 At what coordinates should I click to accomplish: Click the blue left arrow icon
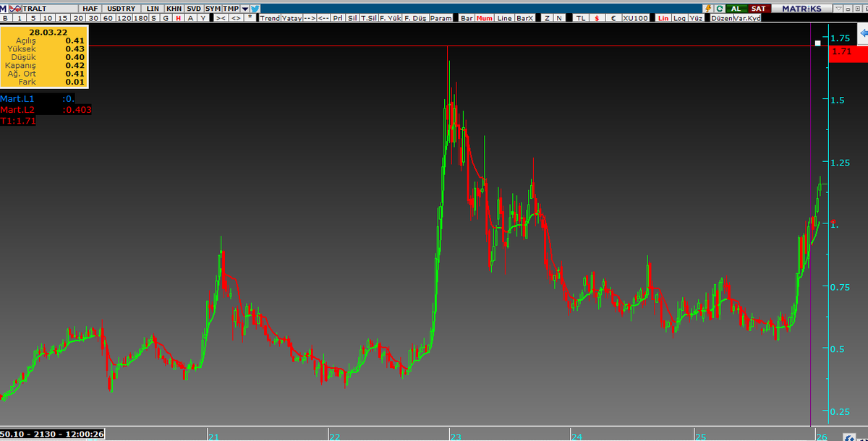click(x=863, y=33)
